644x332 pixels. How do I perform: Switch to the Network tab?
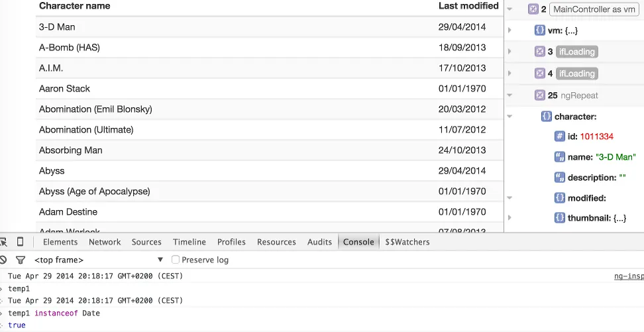(105, 242)
